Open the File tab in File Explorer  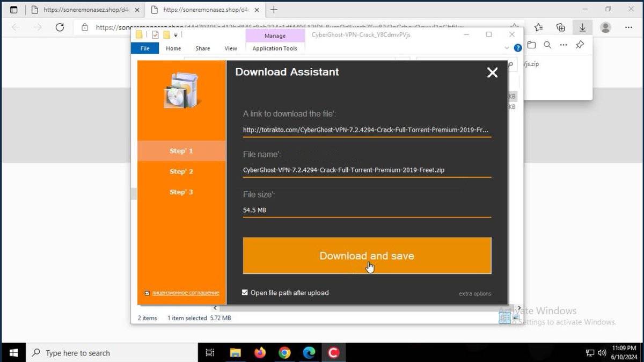[x=145, y=48]
